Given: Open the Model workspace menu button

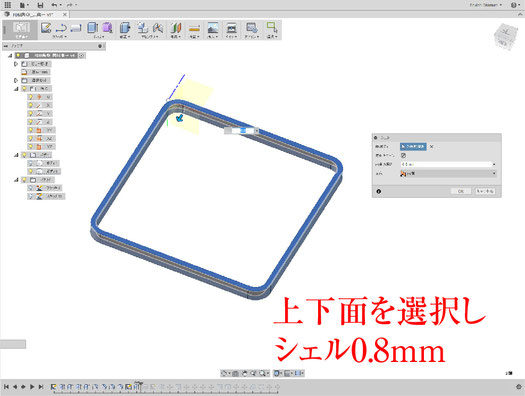Looking at the screenshot, I should point(21,30).
